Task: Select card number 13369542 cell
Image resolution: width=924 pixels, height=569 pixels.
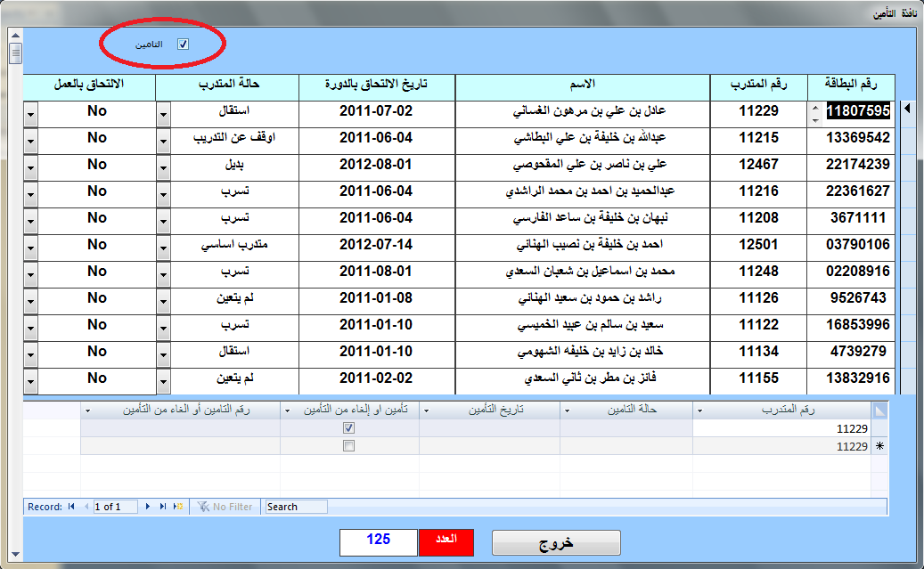Action: (857, 138)
